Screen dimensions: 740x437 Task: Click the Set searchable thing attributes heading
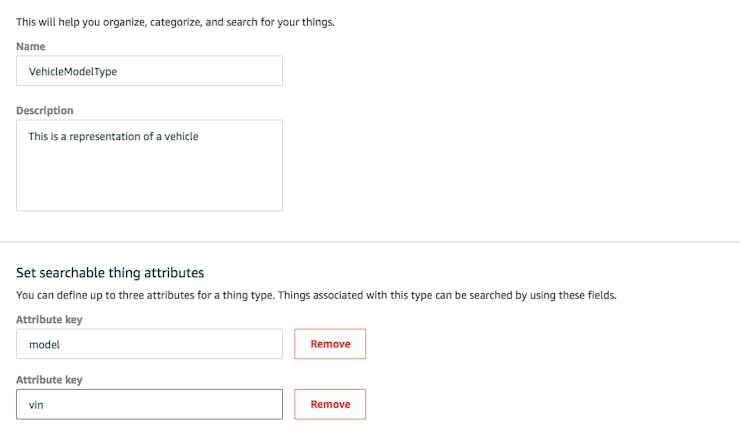pos(110,273)
